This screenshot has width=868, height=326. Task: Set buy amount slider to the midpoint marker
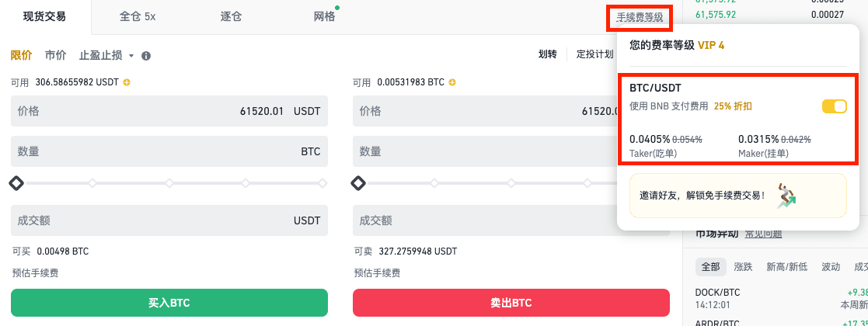(169, 183)
